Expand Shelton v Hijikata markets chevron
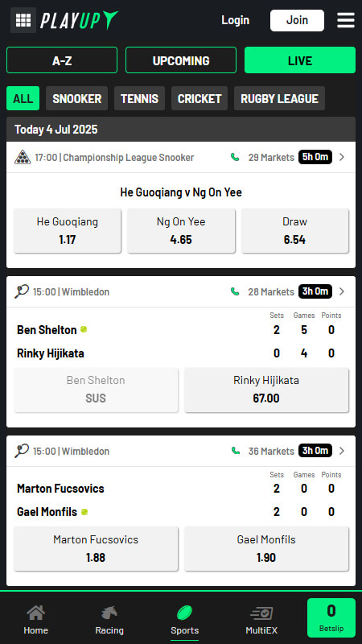The width and height of the screenshot is (362, 644). (342, 291)
